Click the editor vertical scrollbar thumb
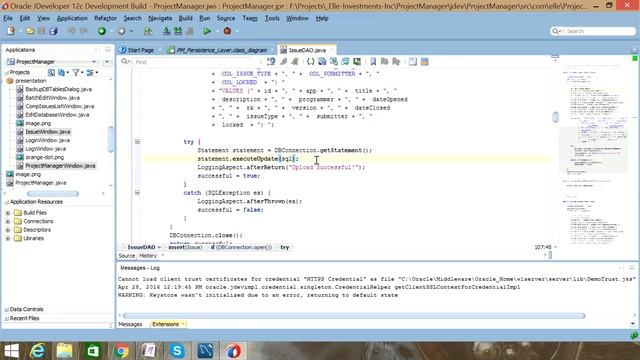 tap(555, 117)
